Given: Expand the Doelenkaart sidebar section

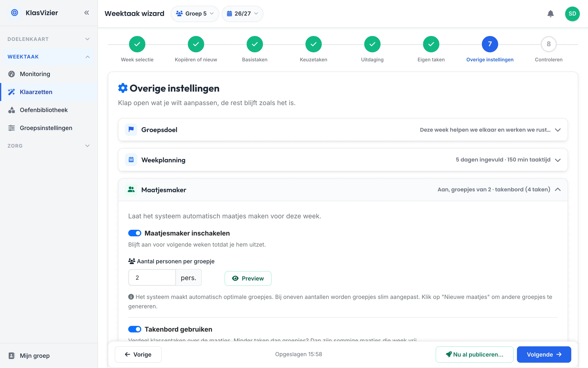Looking at the screenshot, I should 49,39.
